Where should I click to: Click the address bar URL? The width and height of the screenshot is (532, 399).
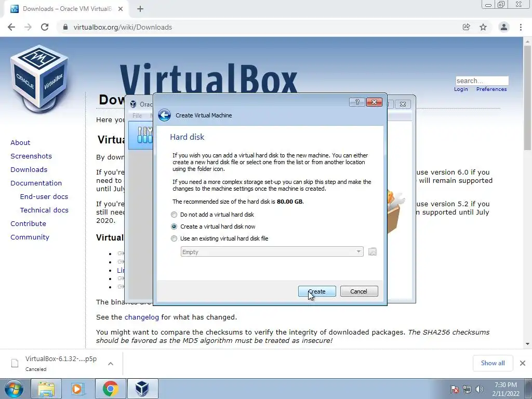123,27
